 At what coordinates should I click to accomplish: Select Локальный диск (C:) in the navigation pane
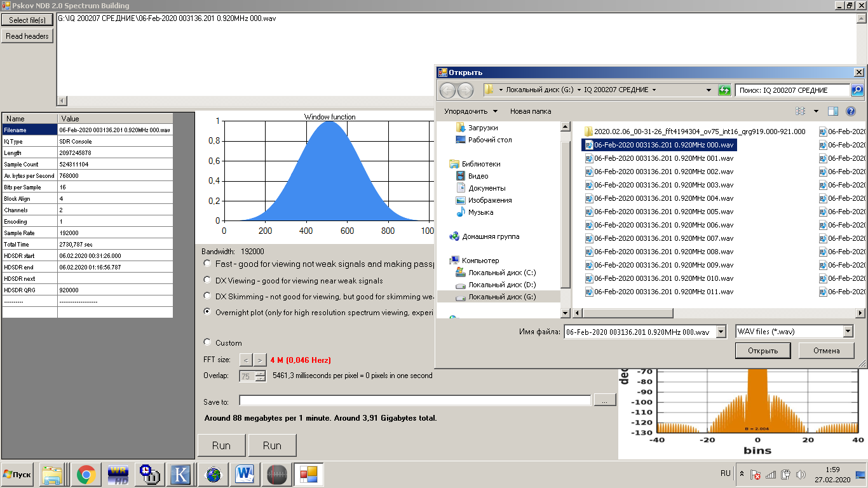[502, 273]
